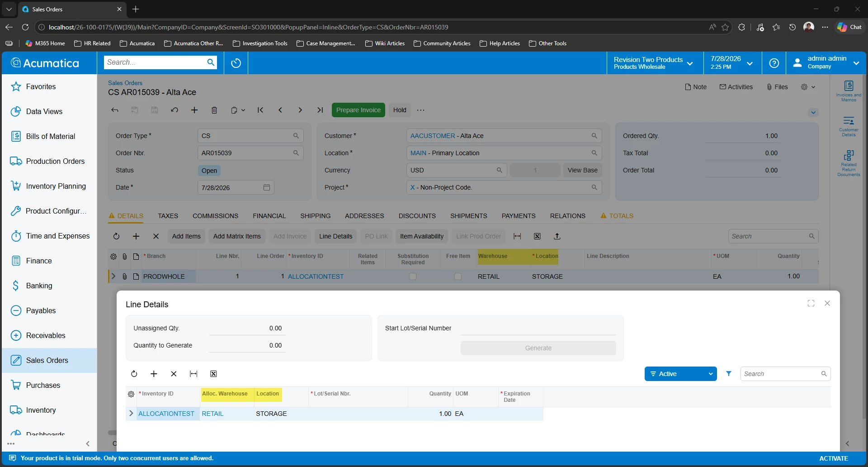Open Data Views workspace icon
868x467 pixels.
[16, 111]
